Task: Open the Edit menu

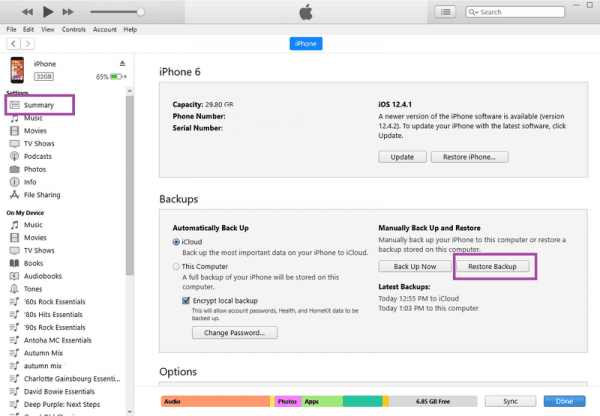Action: click(x=28, y=29)
